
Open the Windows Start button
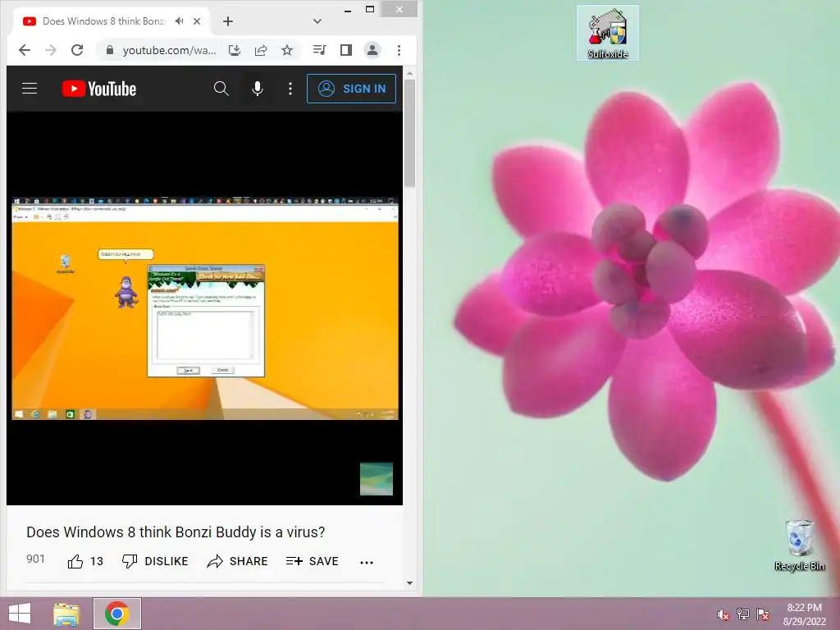coord(20,614)
